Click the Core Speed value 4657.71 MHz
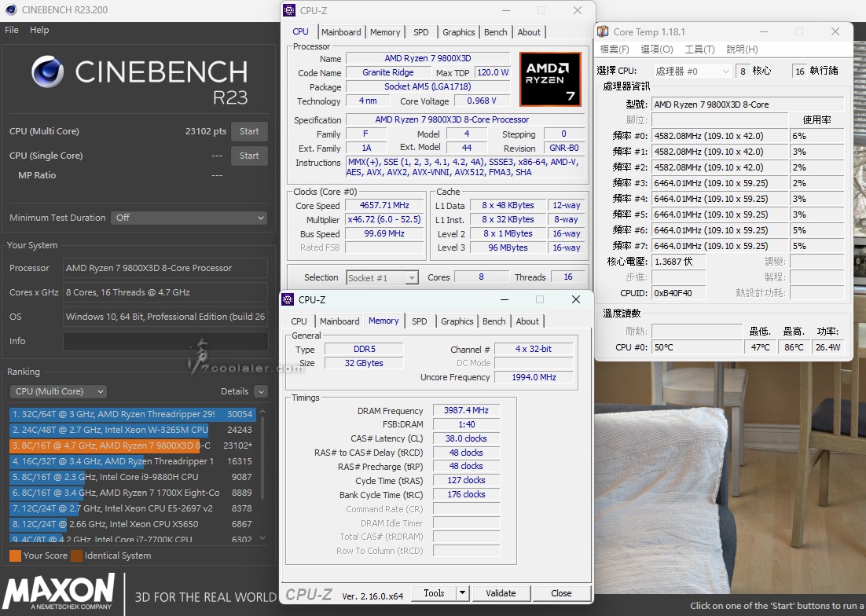This screenshot has width=866, height=616. (x=384, y=205)
